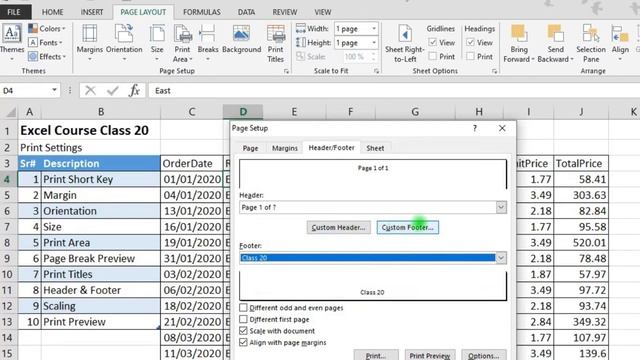
Task: Choose a sheet Background image
Action: (242, 39)
